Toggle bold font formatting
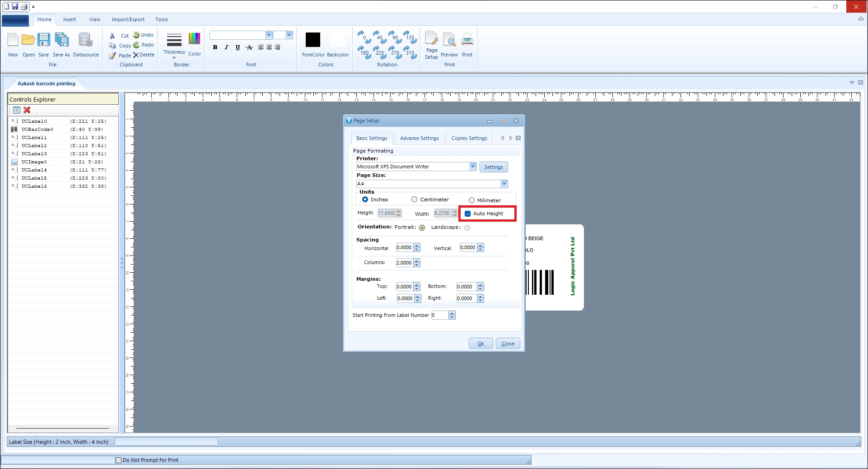Image resolution: width=868 pixels, height=469 pixels. point(215,47)
